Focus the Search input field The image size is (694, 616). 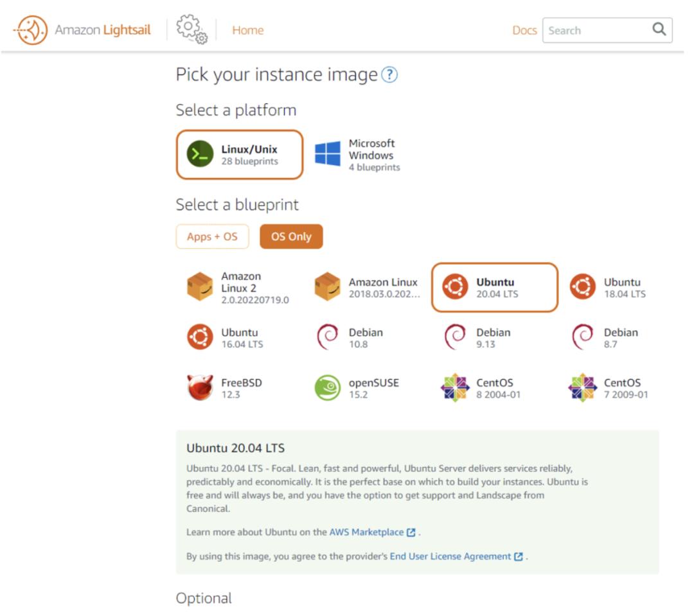(x=607, y=30)
